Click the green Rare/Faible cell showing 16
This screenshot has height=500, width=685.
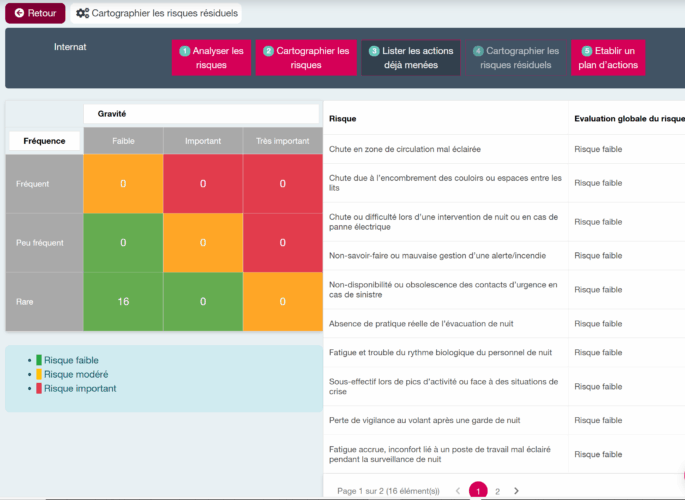point(123,301)
